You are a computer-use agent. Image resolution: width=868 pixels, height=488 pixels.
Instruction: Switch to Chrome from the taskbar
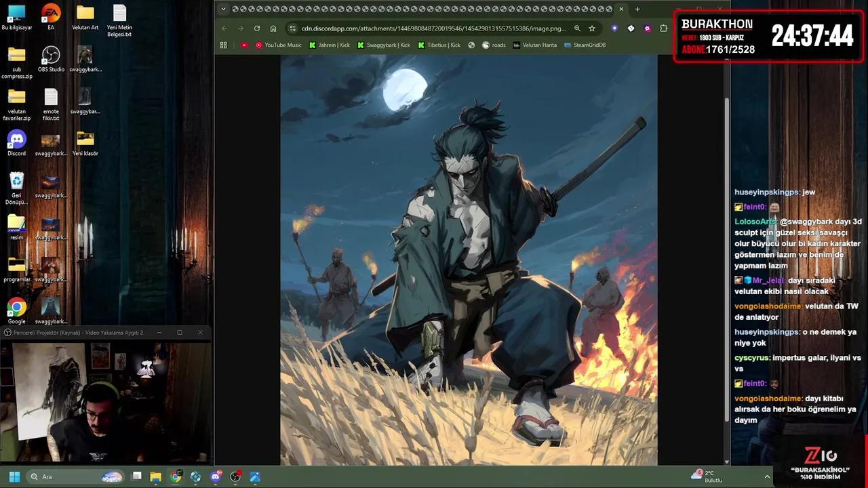click(176, 476)
